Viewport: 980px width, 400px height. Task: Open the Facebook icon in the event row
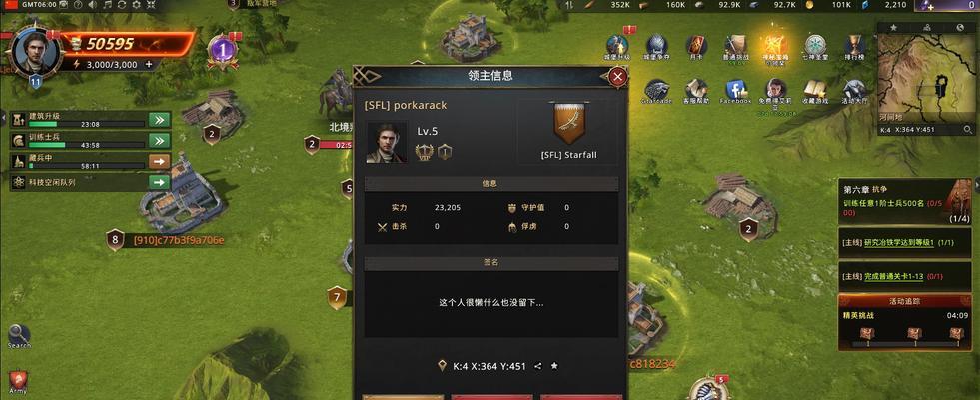pos(735,90)
